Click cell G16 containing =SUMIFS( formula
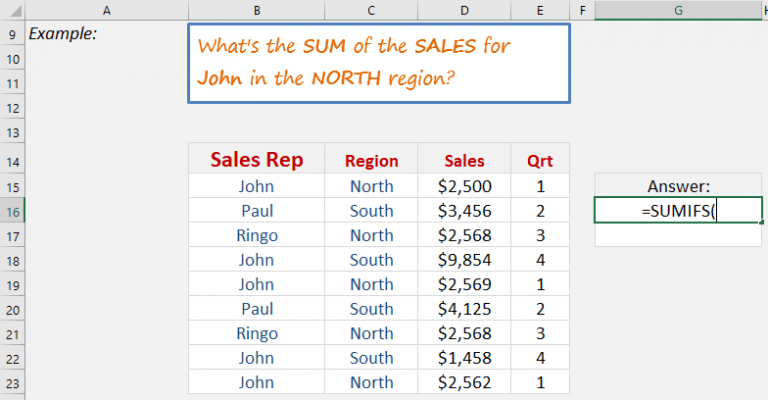The width and height of the screenshot is (768, 400). (678, 210)
